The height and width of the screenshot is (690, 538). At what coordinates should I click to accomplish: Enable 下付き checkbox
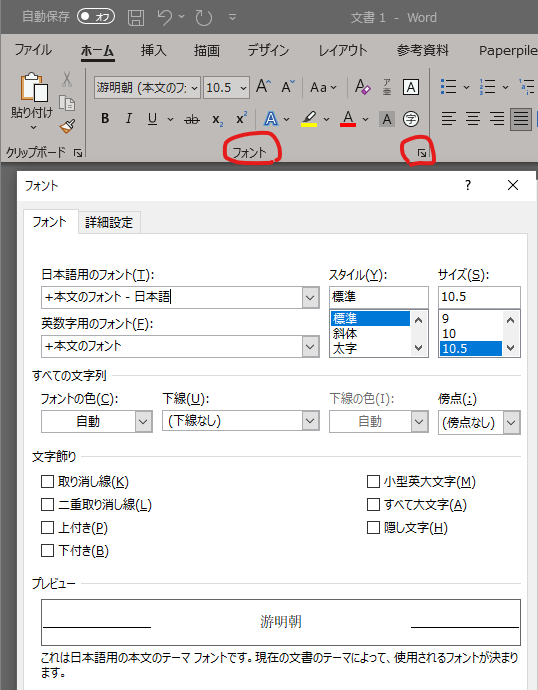(47, 550)
